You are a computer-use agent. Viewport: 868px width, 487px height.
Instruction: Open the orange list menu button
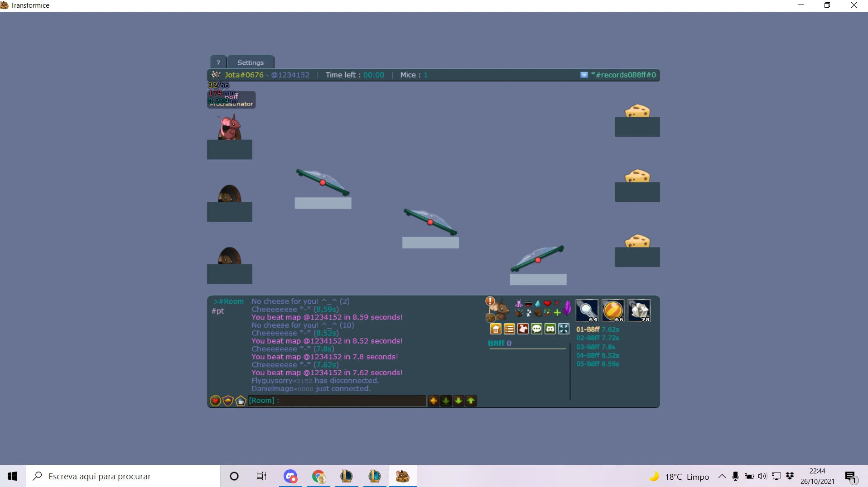click(509, 329)
